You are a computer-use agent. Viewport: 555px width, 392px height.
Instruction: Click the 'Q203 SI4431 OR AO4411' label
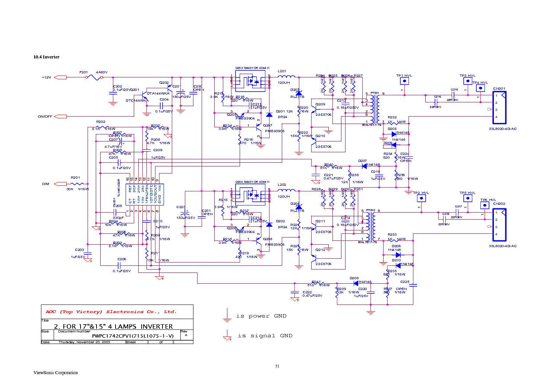252,68
